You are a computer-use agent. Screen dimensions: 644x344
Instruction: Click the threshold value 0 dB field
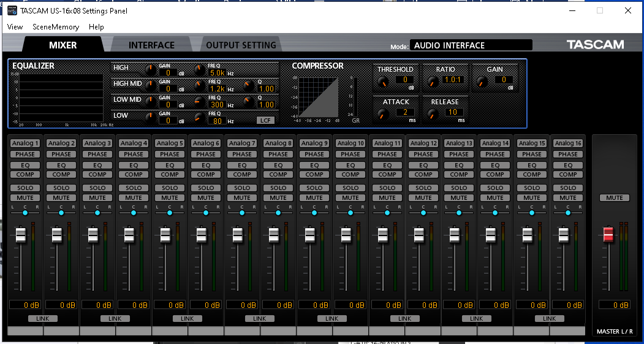pyautogui.click(x=406, y=80)
